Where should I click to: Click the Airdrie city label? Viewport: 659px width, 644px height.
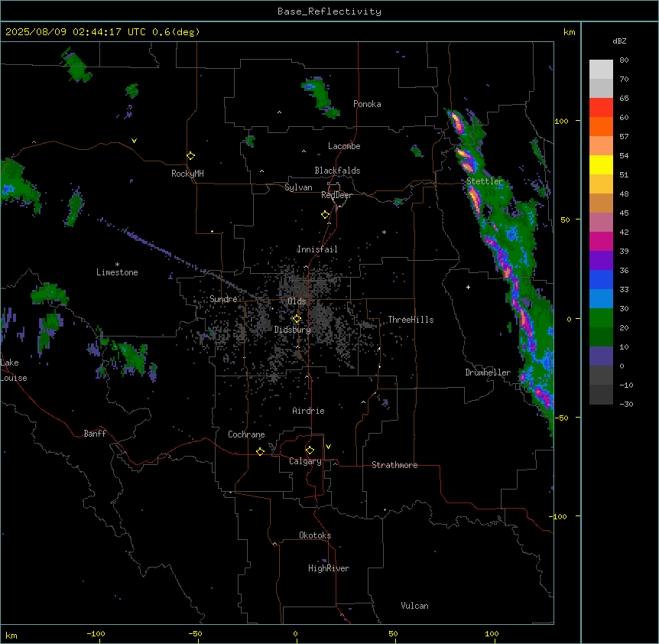(309, 411)
